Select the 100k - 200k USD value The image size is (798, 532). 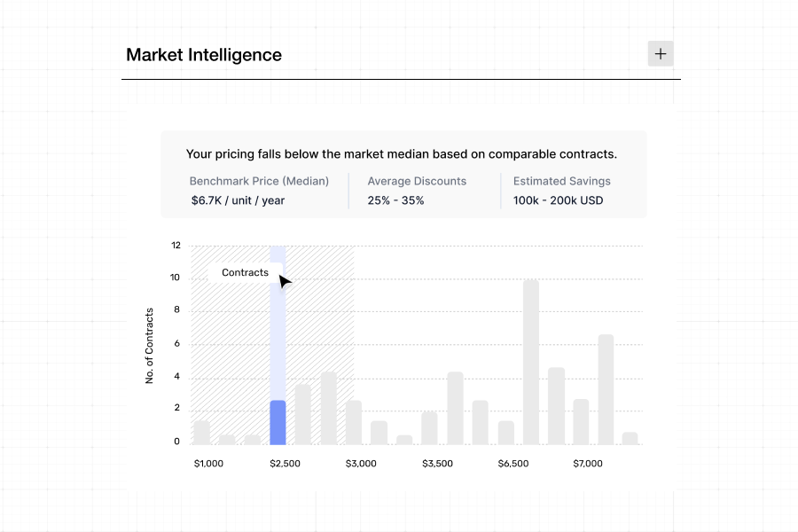558,200
